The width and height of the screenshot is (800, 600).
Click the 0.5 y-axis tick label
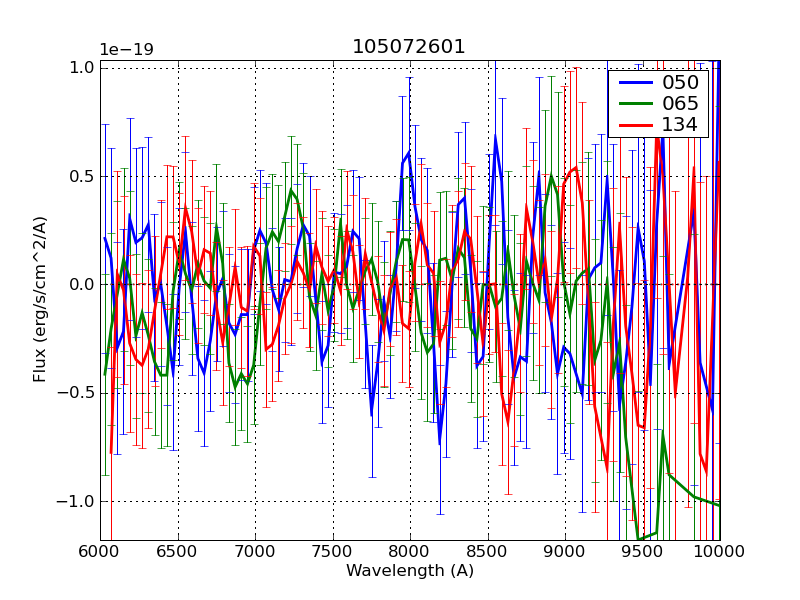[83, 176]
